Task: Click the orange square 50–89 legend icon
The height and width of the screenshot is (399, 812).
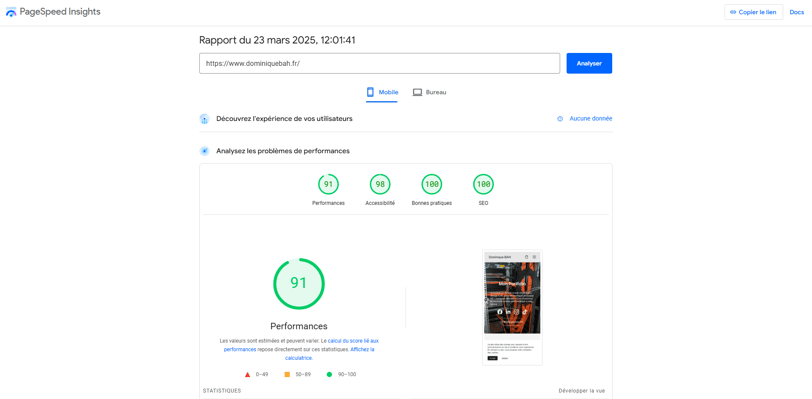Action: click(x=287, y=374)
